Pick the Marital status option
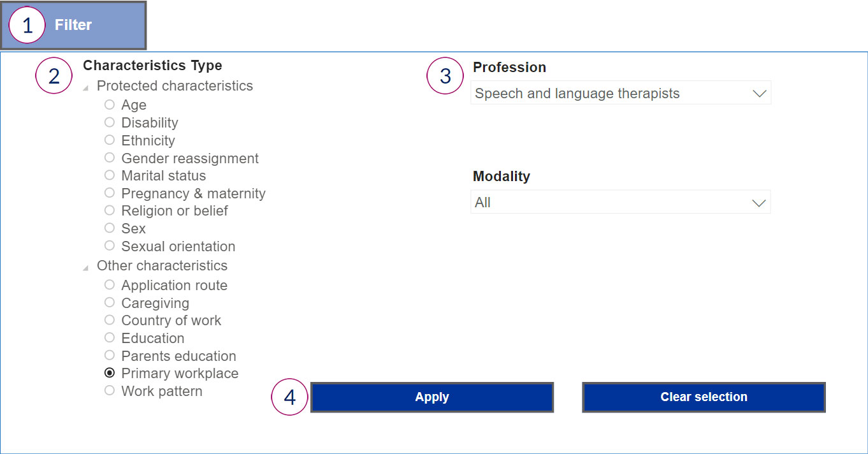The height and width of the screenshot is (454, 868). pos(110,175)
